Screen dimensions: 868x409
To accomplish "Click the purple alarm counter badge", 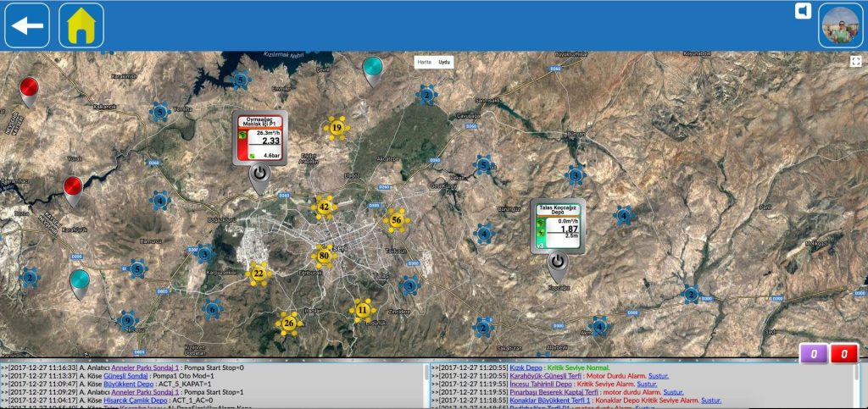I will pos(814,354).
